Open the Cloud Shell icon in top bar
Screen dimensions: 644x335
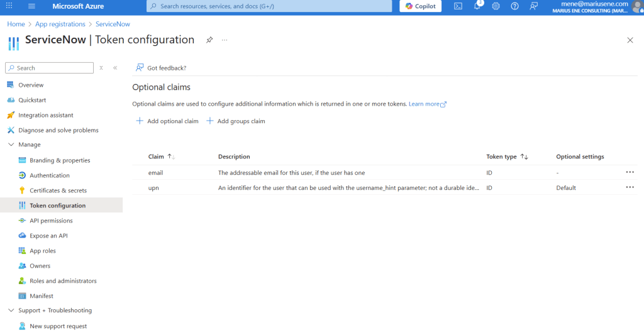click(458, 6)
